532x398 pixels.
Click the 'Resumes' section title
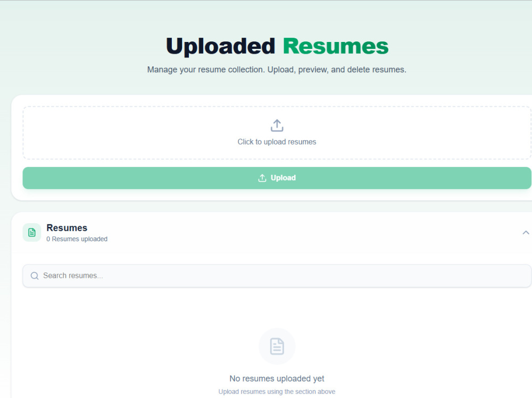[x=67, y=228]
